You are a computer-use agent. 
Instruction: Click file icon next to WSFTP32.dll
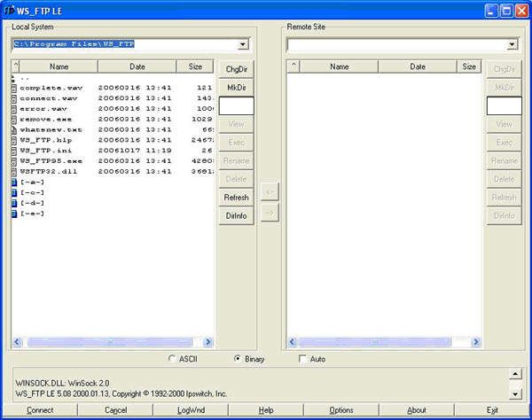click(x=14, y=172)
